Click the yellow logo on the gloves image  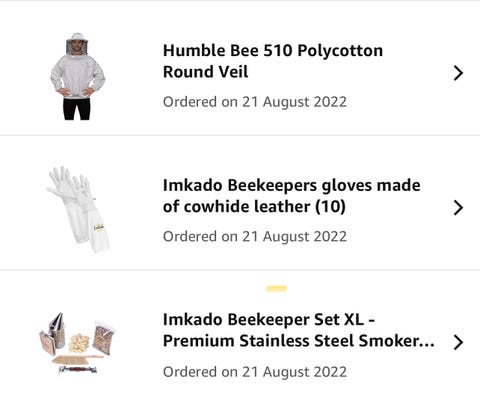(x=99, y=228)
